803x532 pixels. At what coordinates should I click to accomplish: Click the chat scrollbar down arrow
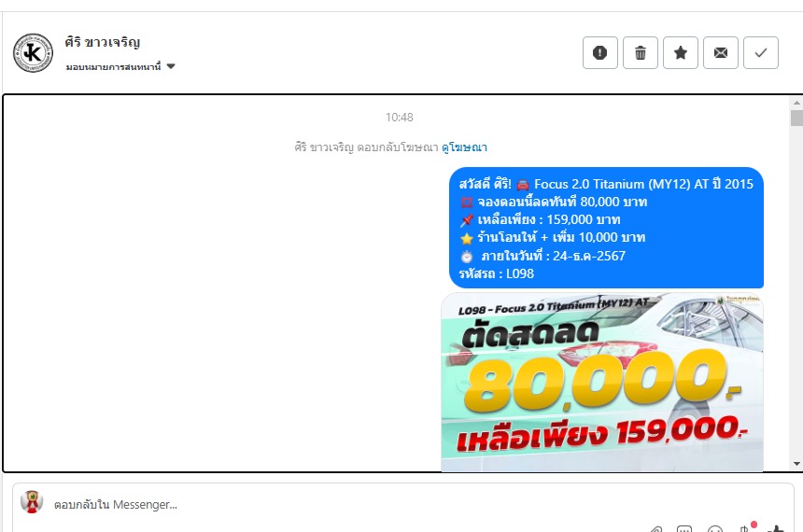[x=796, y=464]
